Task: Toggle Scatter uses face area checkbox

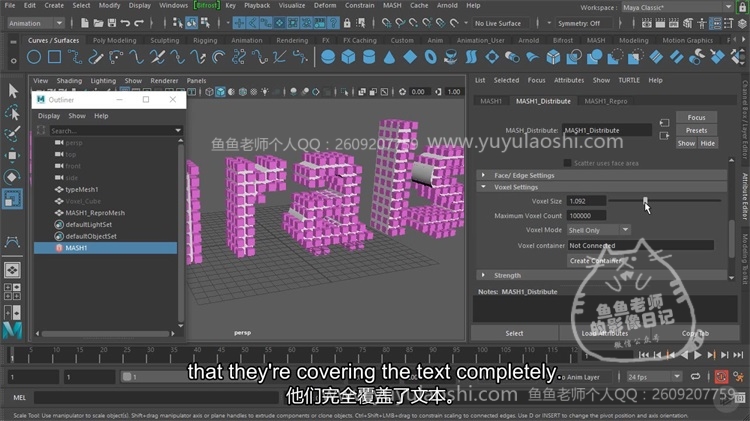Action: 567,163
